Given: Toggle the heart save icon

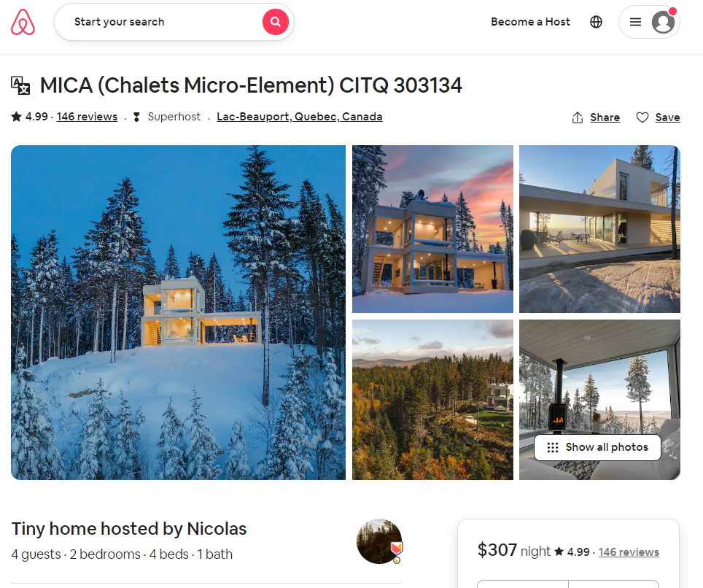Looking at the screenshot, I should tap(642, 117).
